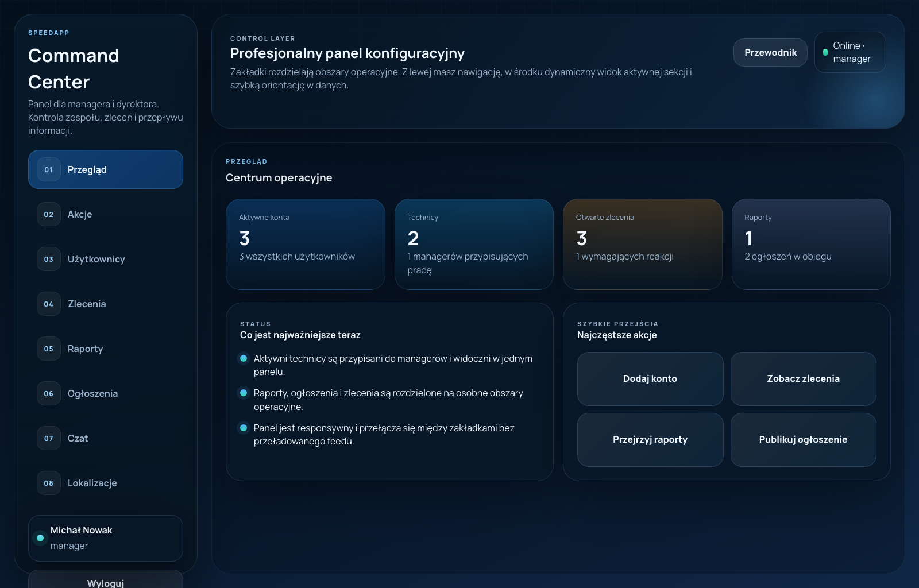Click the 08 badge beside Lokalizacje
919x588 pixels.
pyautogui.click(x=48, y=483)
